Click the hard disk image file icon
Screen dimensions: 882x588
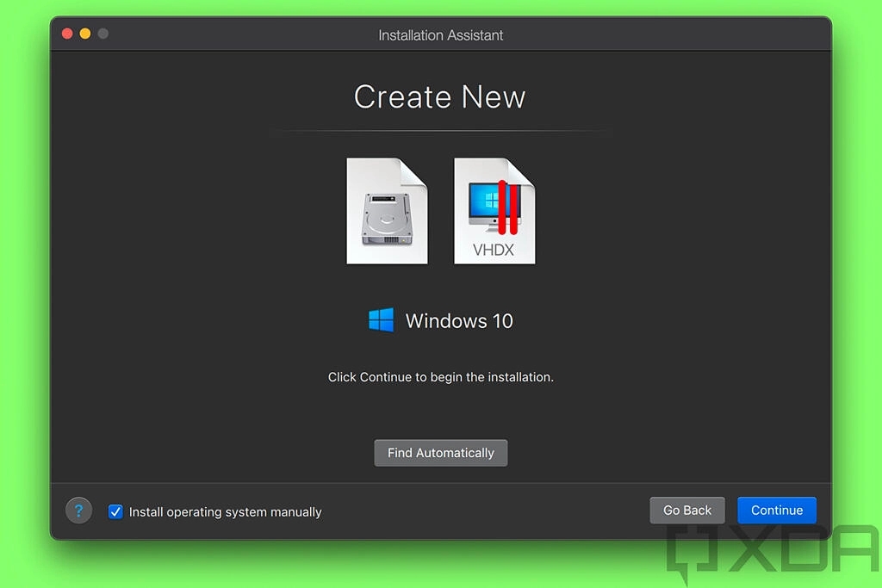pos(387,211)
